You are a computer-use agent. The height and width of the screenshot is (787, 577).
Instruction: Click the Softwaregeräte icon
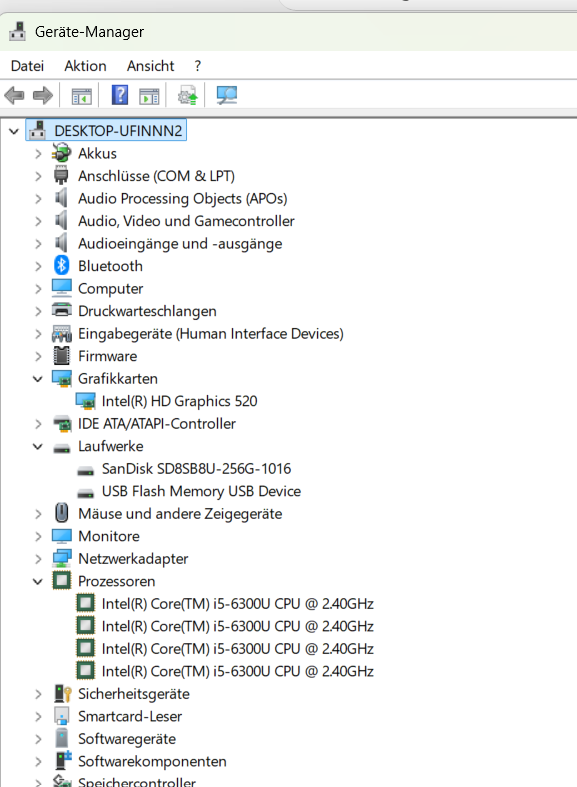[62, 739]
